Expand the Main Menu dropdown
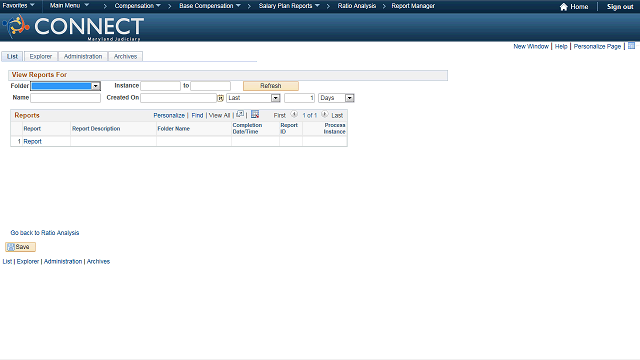 69,6
